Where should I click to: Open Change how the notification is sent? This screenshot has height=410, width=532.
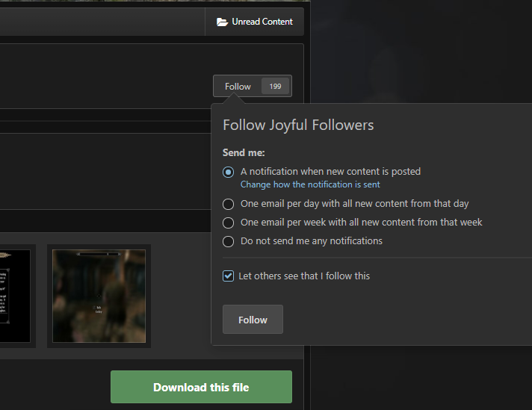pos(310,184)
